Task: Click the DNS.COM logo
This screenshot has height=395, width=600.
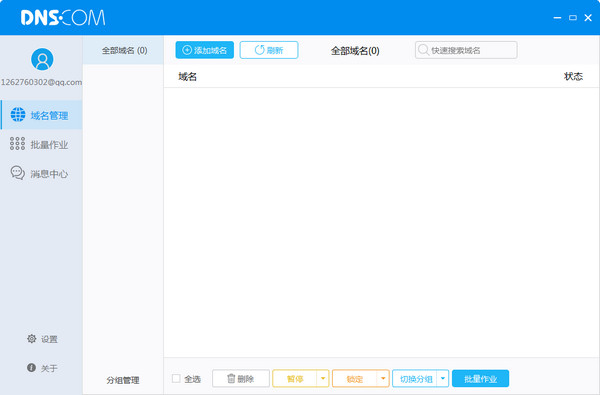Action: click(63, 18)
